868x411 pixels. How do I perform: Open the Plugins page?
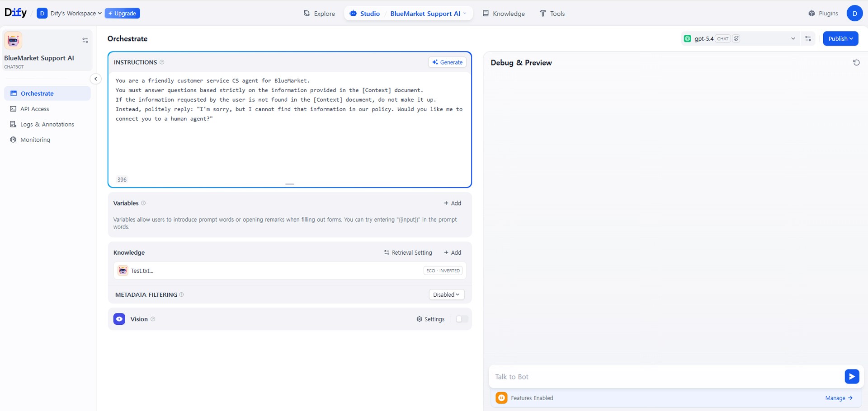point(823,13)
